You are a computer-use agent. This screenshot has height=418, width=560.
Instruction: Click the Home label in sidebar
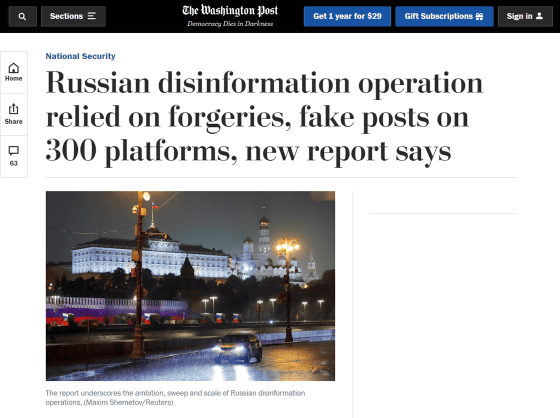tap(14, 79)
